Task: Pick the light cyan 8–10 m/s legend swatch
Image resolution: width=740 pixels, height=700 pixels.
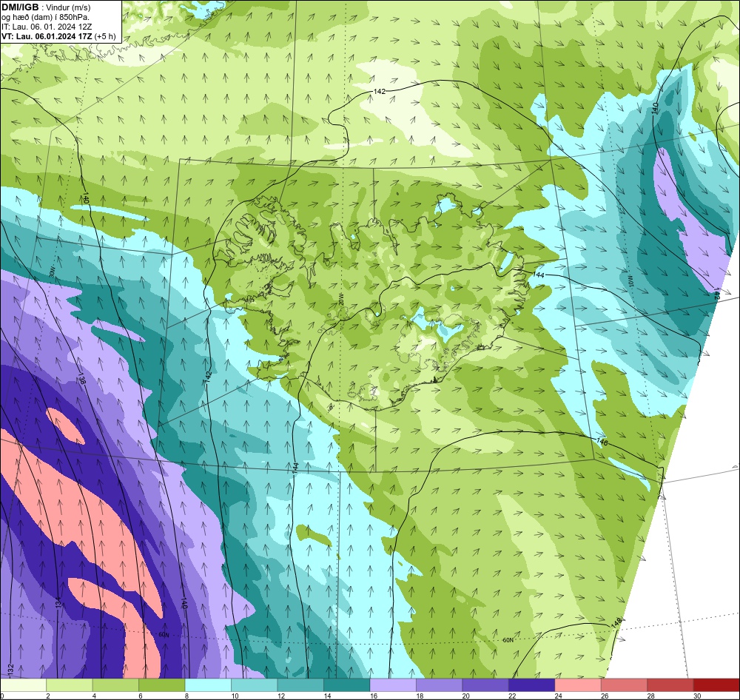Action: 208,685
